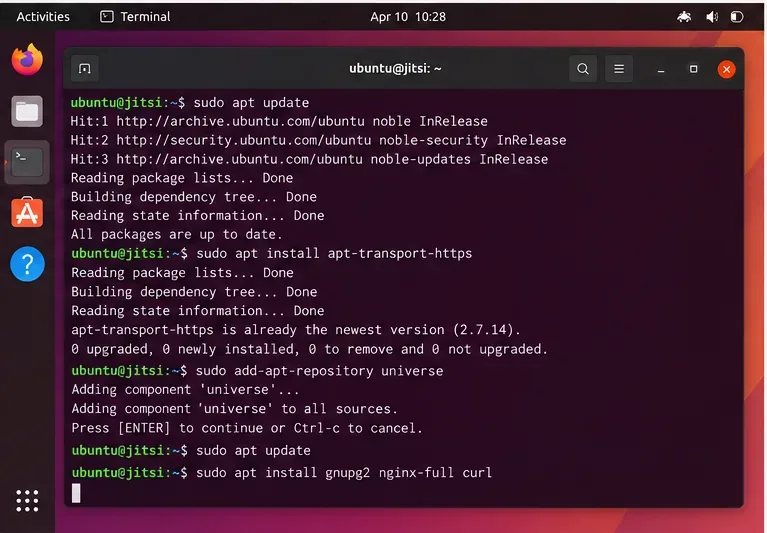Open a new terminal tab with the header icon
This screenshot has height=533, width=767.
(x=85, y=69)
